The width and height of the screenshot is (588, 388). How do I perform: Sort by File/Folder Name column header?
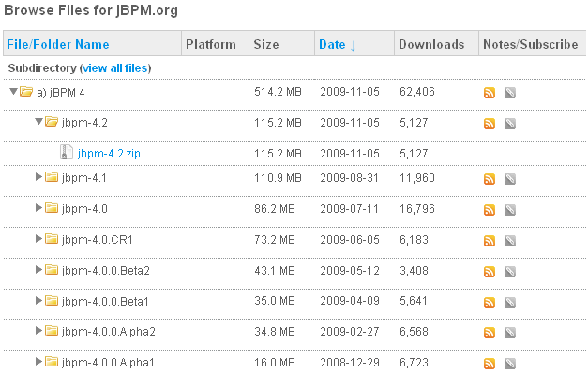[58, 44]
